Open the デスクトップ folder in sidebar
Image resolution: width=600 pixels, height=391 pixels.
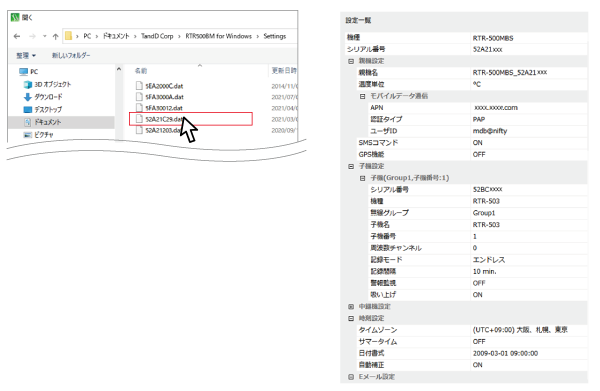click(x=43, y=109)
